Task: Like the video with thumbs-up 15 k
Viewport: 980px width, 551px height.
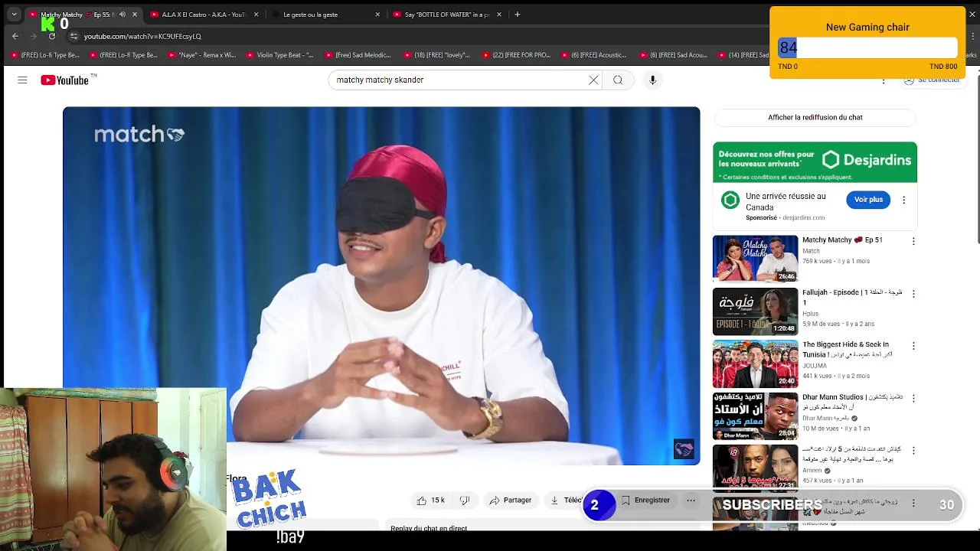Action: click(x=431, y=500)
